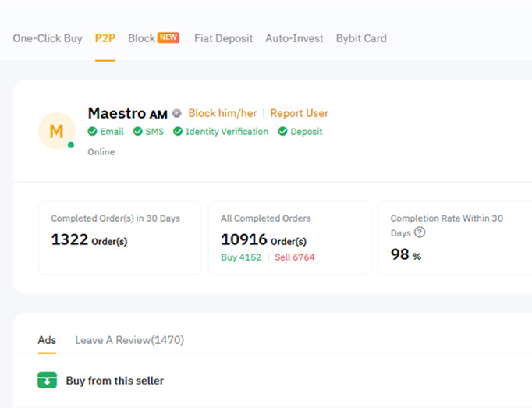The height and width of the screenshot is (408, 532).
Task: Click the Identity Verification checkmark icon
Action: point(178,131)
